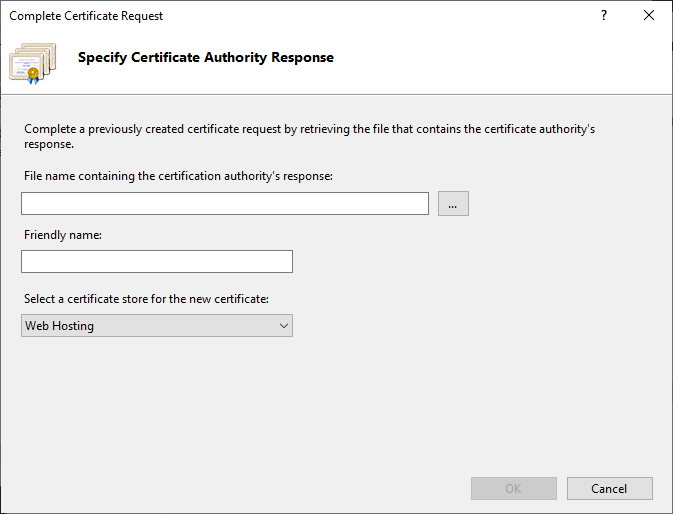The width and height of the screenshot is (673, 514).
Task: Browse for the response file with the ellipsis button
Action: pos(453,204)
